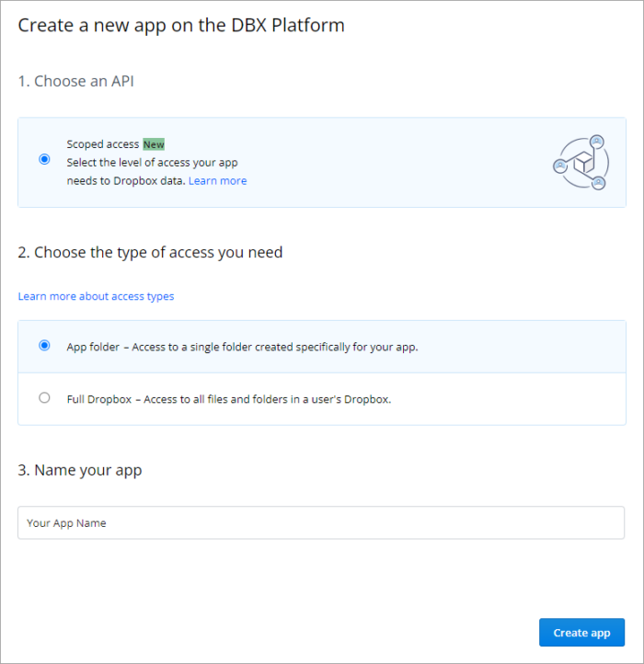Image resolution: width=644 pixels, height=664 pixels.
Task: Click the green New badge
Action: click(x=154, y=144)
